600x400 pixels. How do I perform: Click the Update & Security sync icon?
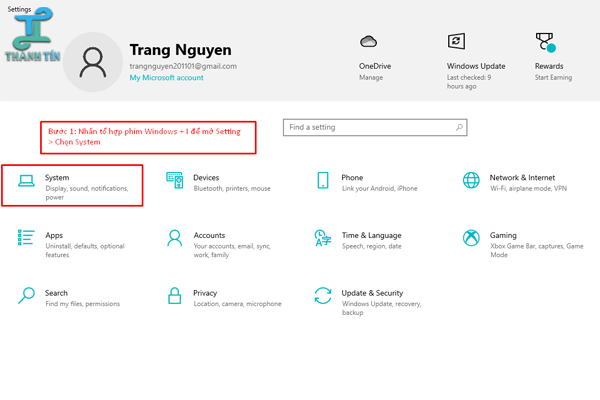point(323,296)
